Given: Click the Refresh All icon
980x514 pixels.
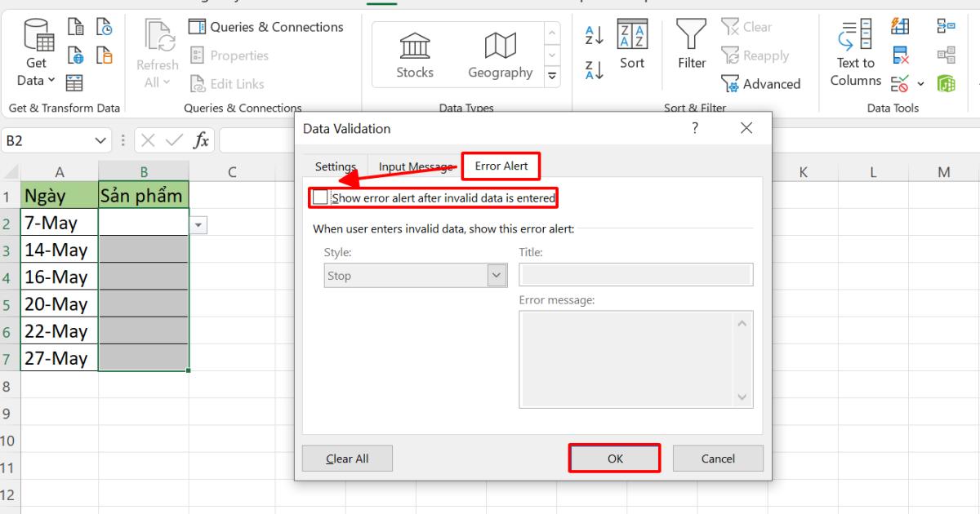Looking at the screenshot, I should coord(157,36).
